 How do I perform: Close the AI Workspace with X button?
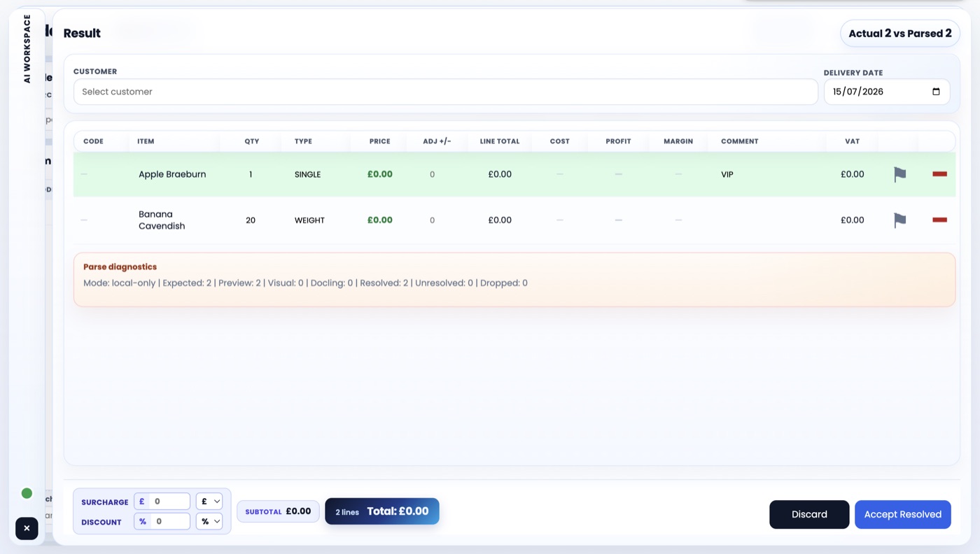[27, 528]
